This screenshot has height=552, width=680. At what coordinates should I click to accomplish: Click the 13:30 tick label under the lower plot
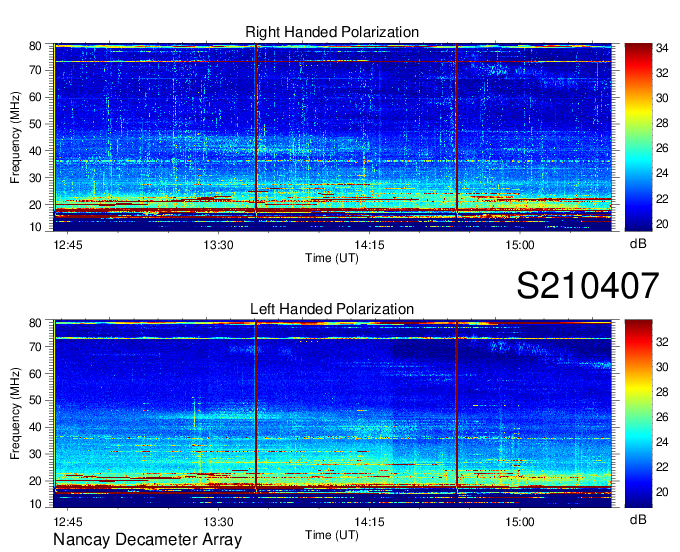(x=218, y=522)
